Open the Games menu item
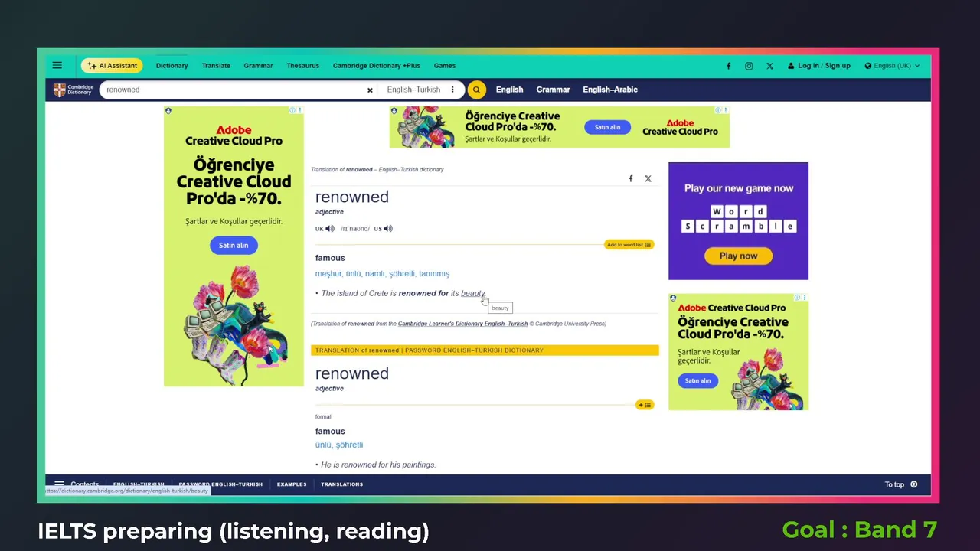 pos(444,66)
